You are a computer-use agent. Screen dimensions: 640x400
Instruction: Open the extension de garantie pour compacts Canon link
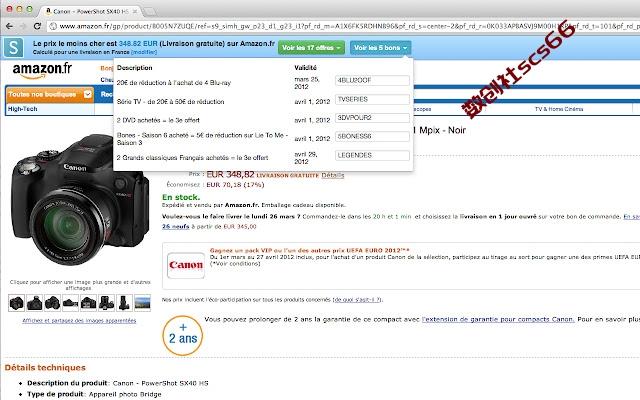click(x=498, y=319)
